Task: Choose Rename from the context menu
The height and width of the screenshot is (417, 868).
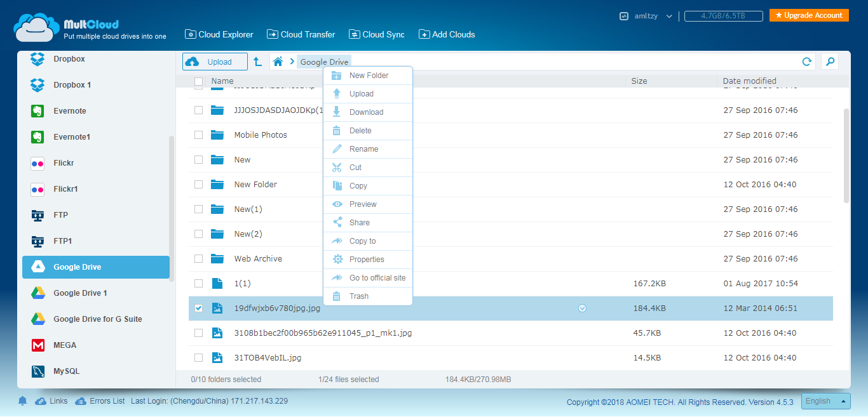Action: [x=363, y=149]
